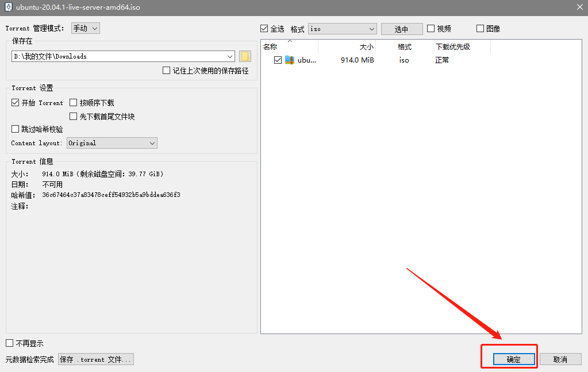This screenshot has height=372, width=588.
Task: Expand the save path D:\我的文件\Downloads combo box
Action: click(x=123, y=56)
